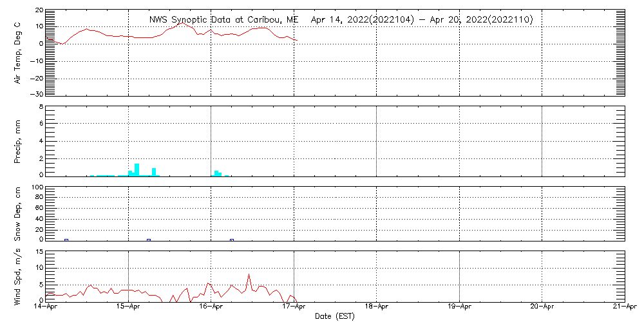The image size is (644, 322).
Task: Select the 16-Apr date tick label
Action: pos(211,308)
